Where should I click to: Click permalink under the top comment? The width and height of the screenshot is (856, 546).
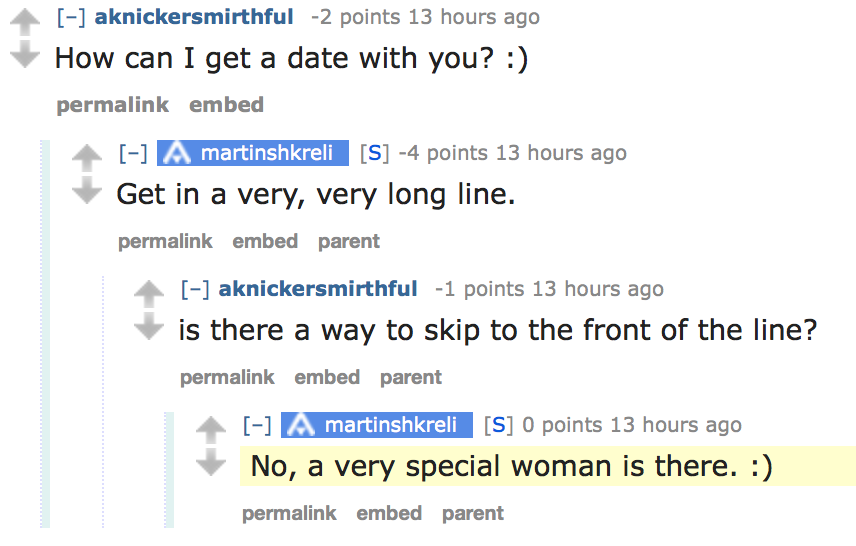[113, 105]
